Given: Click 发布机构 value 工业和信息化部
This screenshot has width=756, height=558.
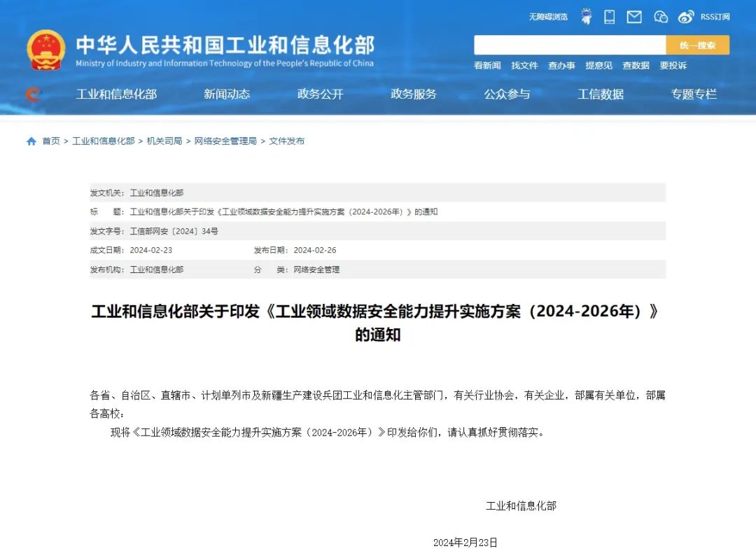Looking at the screenshot, I should 157,270.
